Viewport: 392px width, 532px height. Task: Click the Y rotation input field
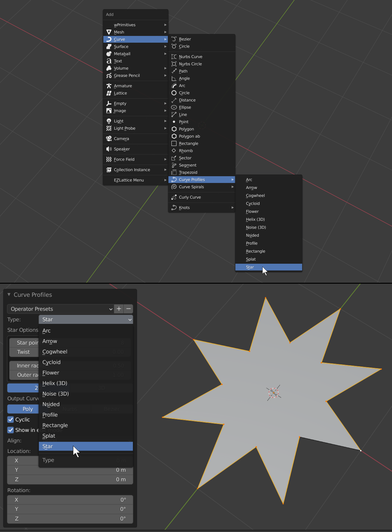pos(70,509)
